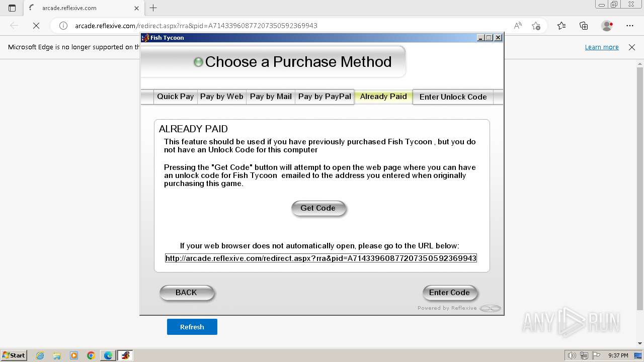The width and height of the screenshot is (644, 362).
Task: Open browser Collections icon
Action: pos(584,26)
